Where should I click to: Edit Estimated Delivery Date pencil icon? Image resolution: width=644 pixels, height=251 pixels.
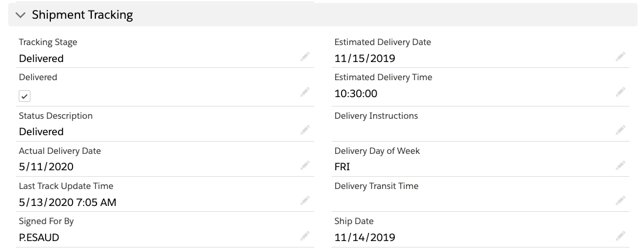point(620,56)
